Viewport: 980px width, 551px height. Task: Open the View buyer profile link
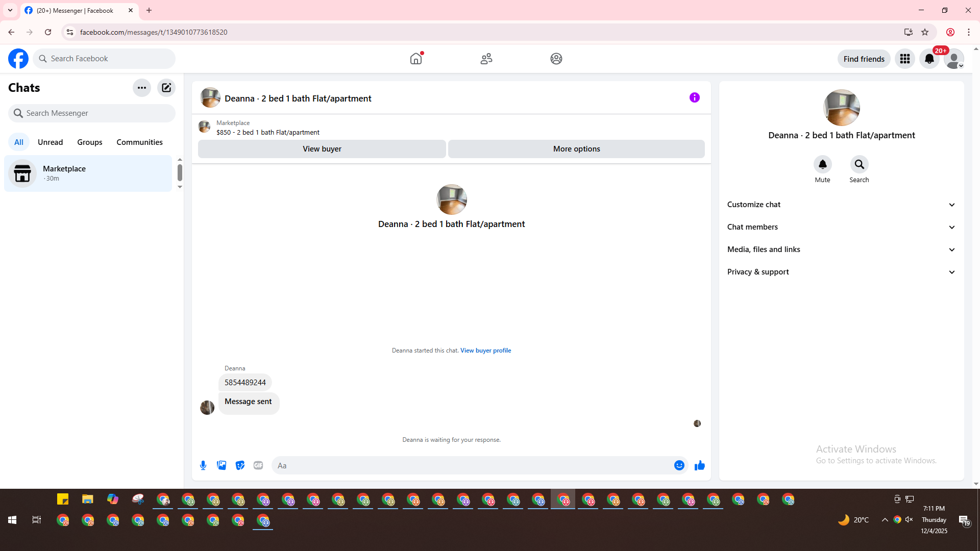[485, 350]
